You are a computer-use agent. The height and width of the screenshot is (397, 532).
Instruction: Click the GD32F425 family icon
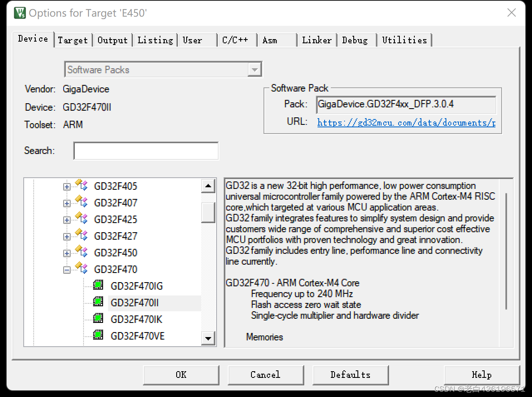tap(82, 218)
